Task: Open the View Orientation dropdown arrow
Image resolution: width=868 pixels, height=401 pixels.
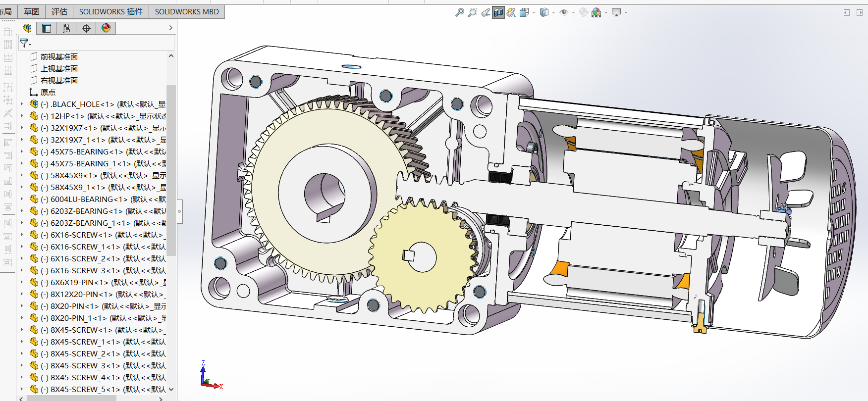Action: 534,13
